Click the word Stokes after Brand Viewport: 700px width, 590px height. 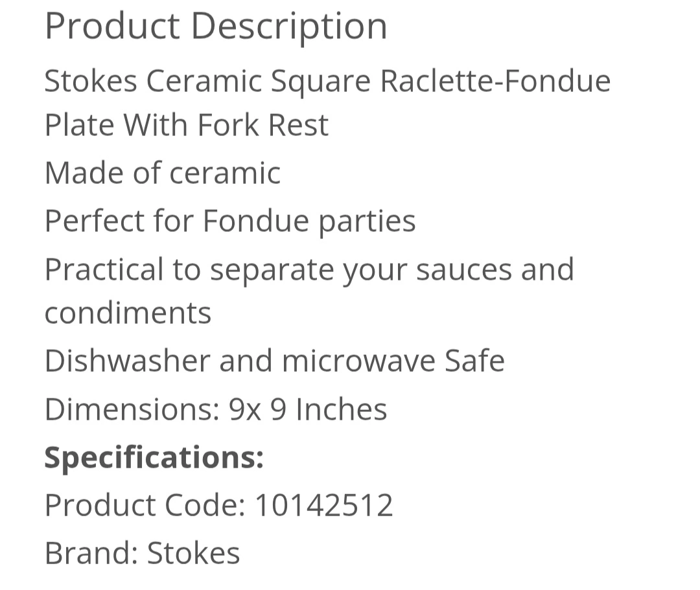(193, 554)
